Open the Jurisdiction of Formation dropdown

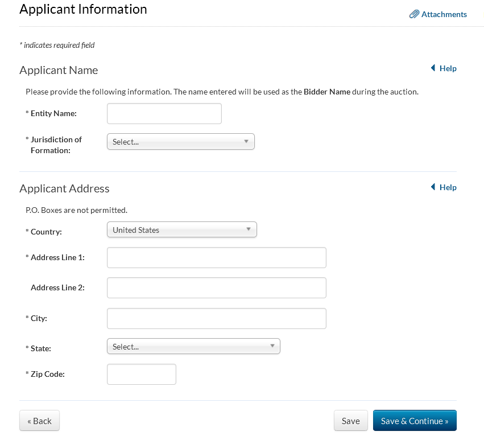tap(180, 142)
